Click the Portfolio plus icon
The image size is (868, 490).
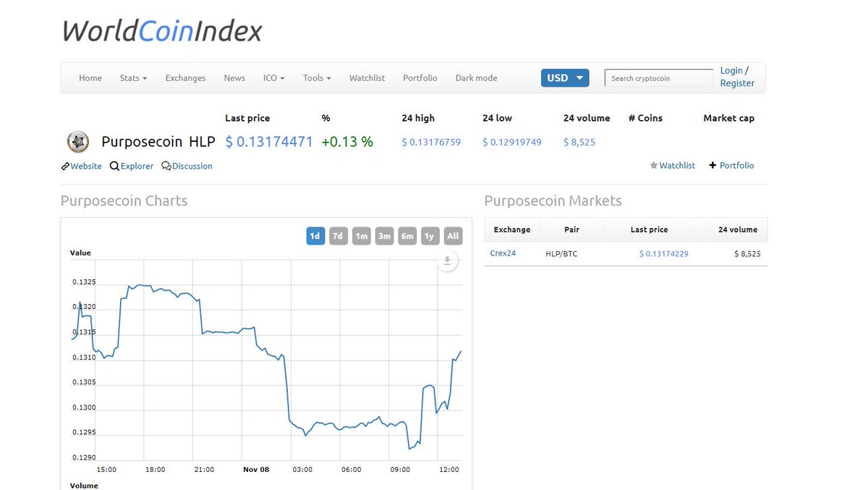712,166
